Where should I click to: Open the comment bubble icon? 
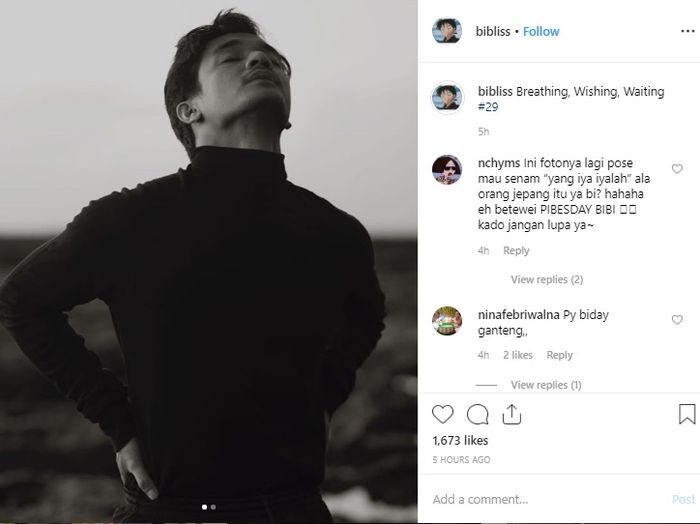tap(478, 414)
